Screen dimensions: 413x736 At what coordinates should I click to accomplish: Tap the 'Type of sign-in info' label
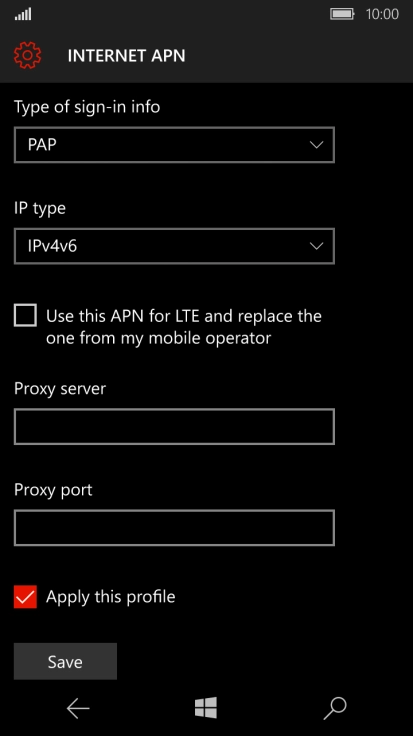click(x=87, y=107)
